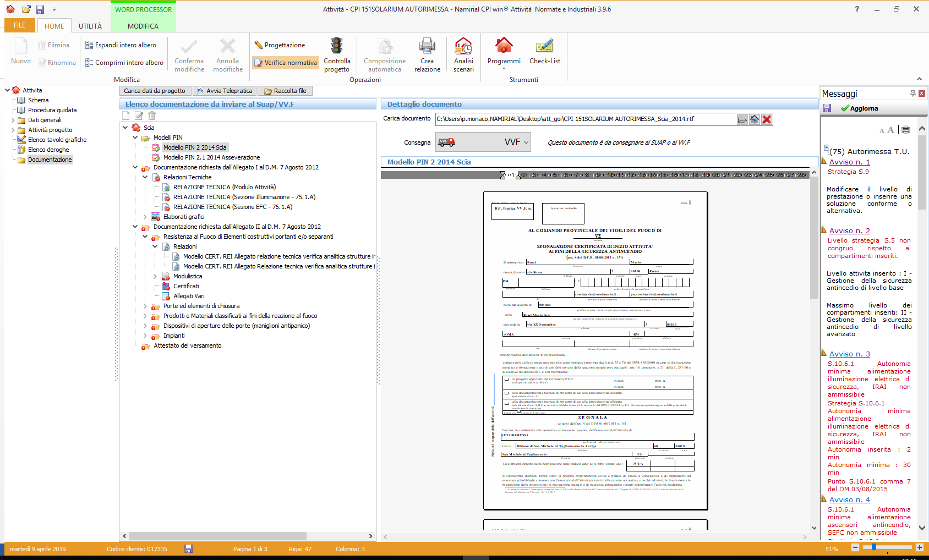Toggle the Verifica normativa mode
Image resolution: width=929 pixels, height=560 pixels.
pyautogui.click(x=286, y=63)
